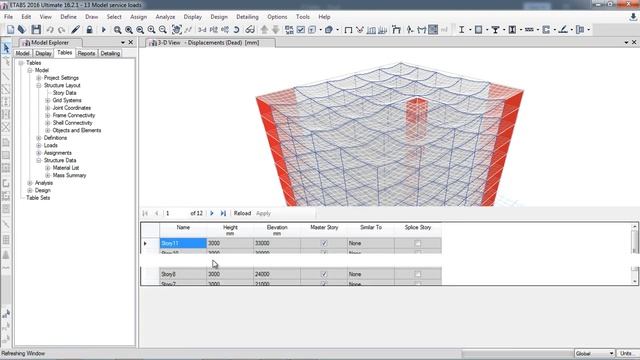Viewport: 640px width, 360px height.
Task: Expand the Design tree node
Action: tap(30, 190)
